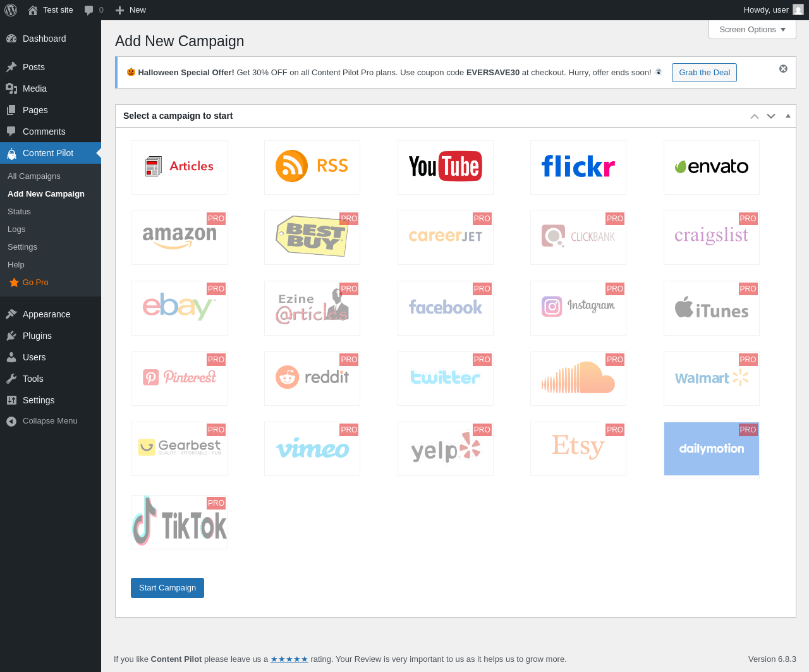The width and height of the screenshot is (809, 672).
Task: Dismiss the Halloween offer notice
Action: tap(783, 68)
